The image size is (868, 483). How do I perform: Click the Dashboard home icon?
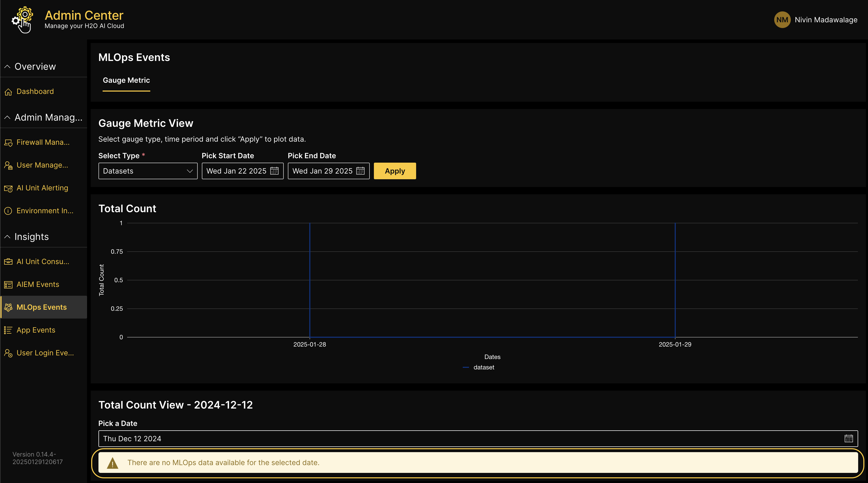pos(8,92)
